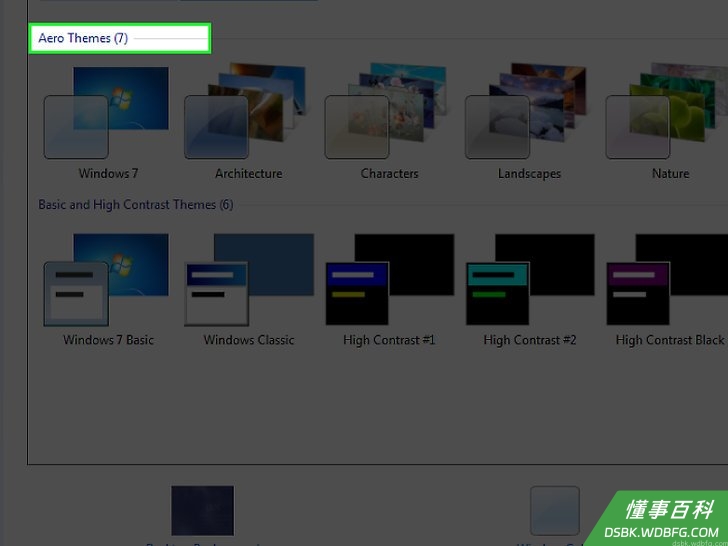
Task: Choose the Characters theme thumbnail
Action: pyautogui.click(x=385, y=111)
